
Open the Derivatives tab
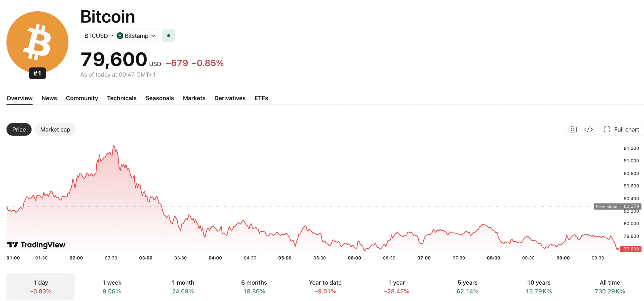(230, 98)
